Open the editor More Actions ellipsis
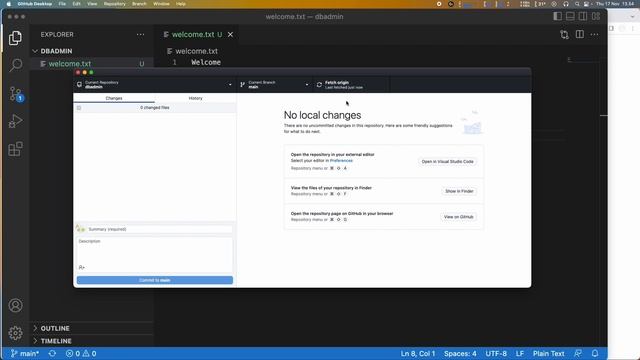640x360 pixels. coord(594,35)
